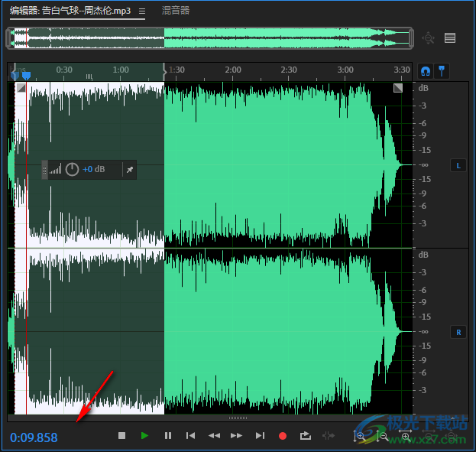The image size is (476, 452).
Task: Toggle the left channel L button
Action: pos(458,166)
